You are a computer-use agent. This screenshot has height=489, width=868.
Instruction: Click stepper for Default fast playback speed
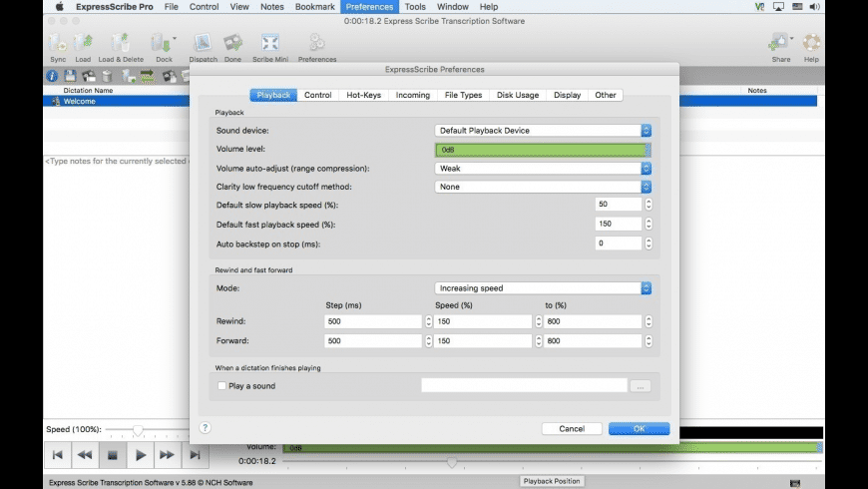(x=649, y=224)
